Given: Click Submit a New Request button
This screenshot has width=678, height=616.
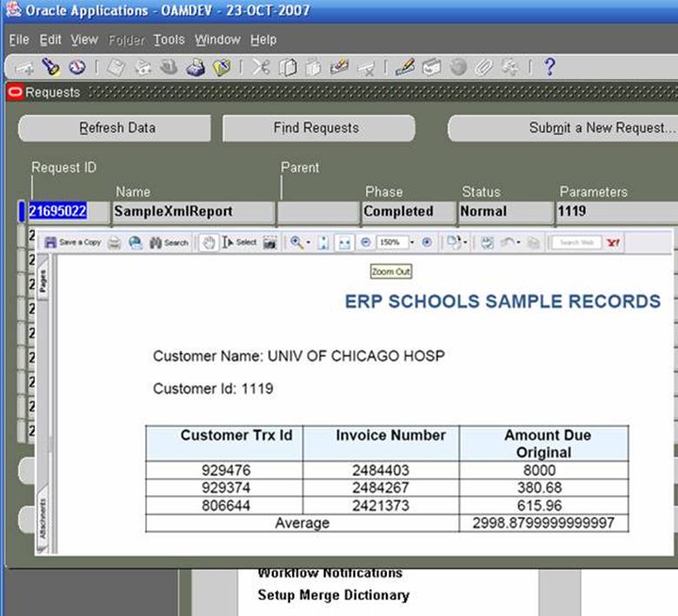Looking at the screenshot, I should (562, 128).
